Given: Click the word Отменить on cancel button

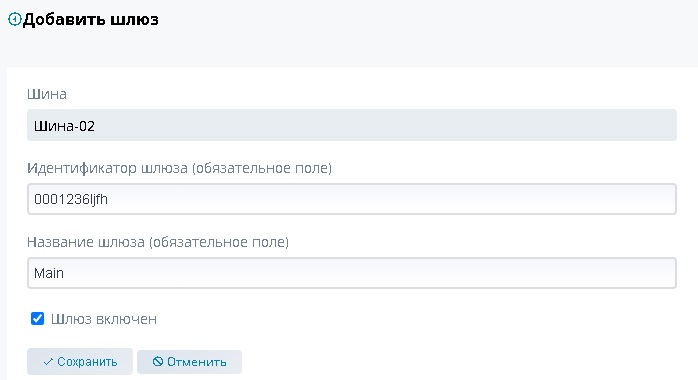Looking at the screenshot, I should click(196, 362).
